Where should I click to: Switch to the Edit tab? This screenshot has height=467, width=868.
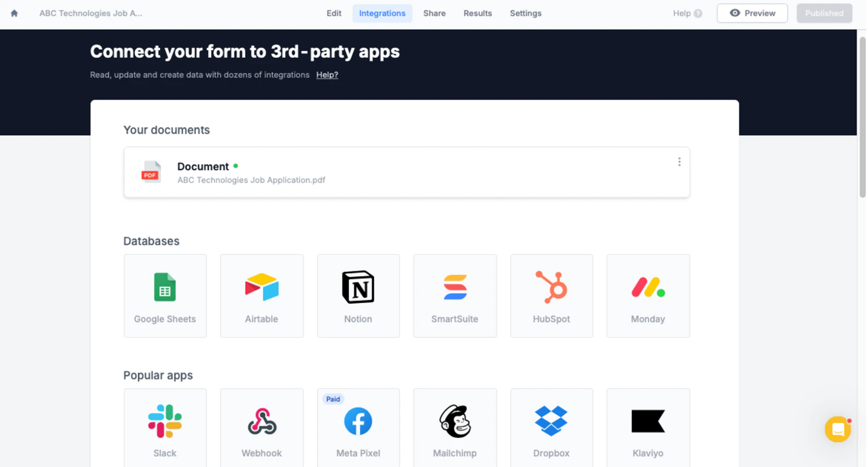[x=334, y=13]
